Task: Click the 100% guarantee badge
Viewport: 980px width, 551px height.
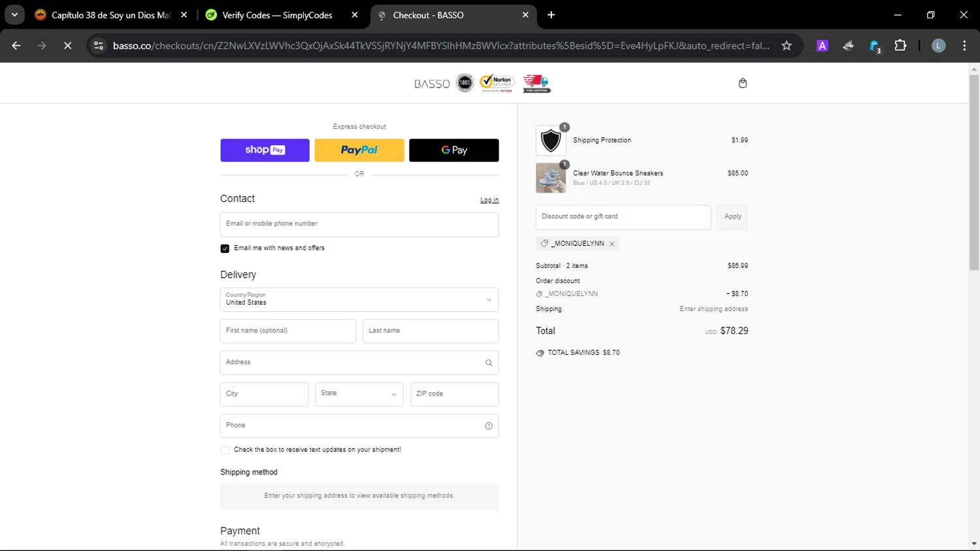Action: coord(465,83)
